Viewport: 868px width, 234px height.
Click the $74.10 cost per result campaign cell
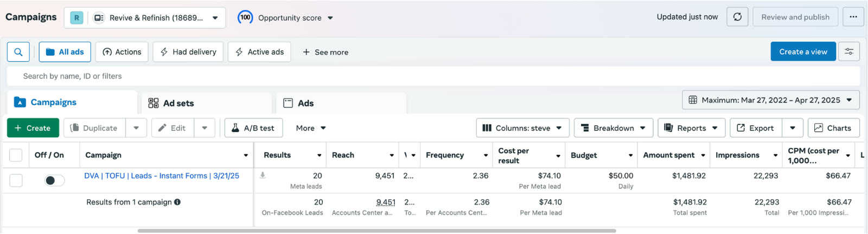click(528, 180)
